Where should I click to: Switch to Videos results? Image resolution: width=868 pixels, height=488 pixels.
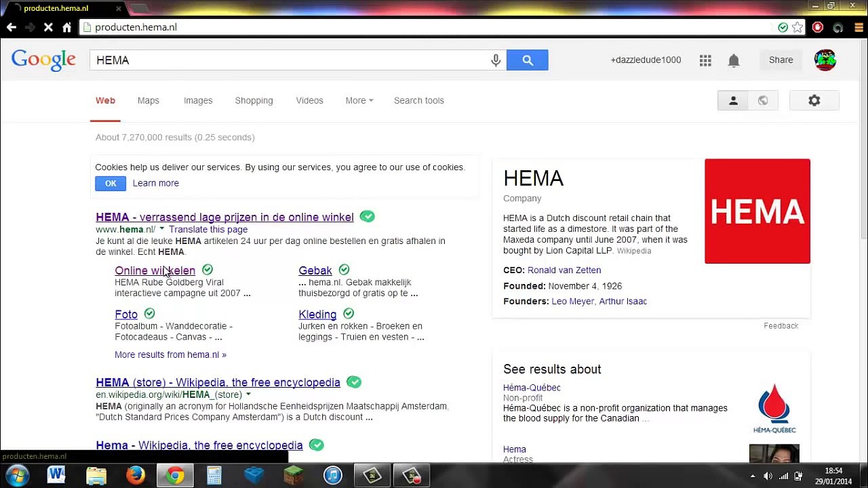(x=309, y=100)
